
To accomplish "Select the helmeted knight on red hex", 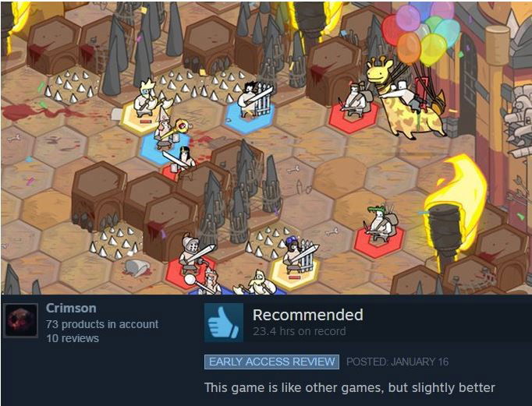I will (193, 255).
